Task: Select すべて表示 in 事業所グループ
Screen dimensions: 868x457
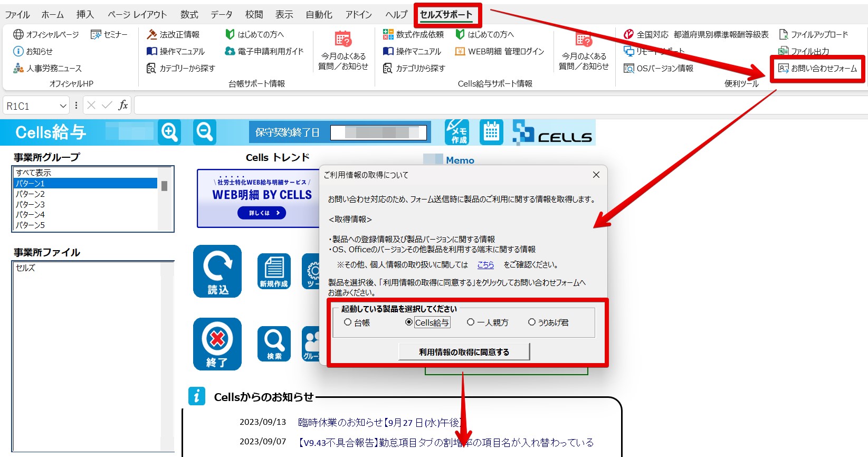Action: [x=85, y=173]
